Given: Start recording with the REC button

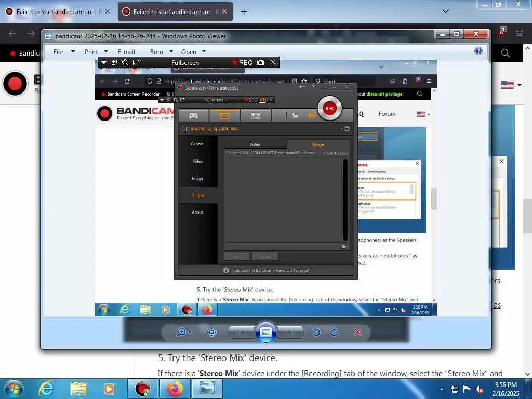Looking at the screenshot, I should (242, 63).
